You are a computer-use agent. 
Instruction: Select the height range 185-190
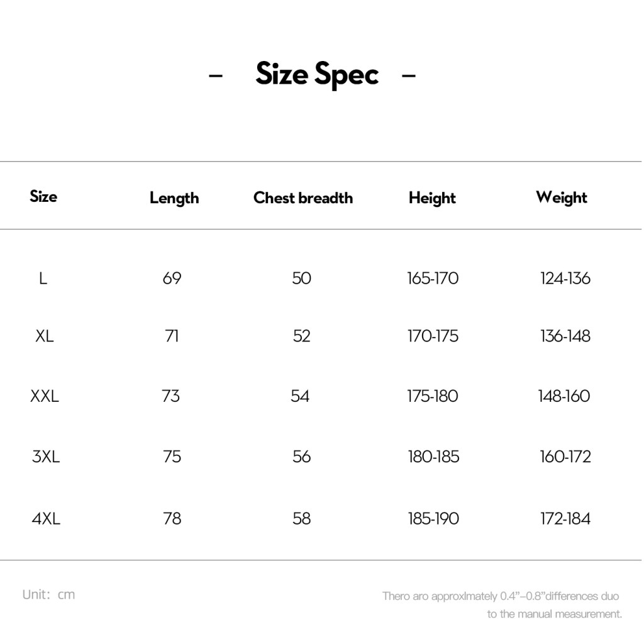tap(433, 518)
